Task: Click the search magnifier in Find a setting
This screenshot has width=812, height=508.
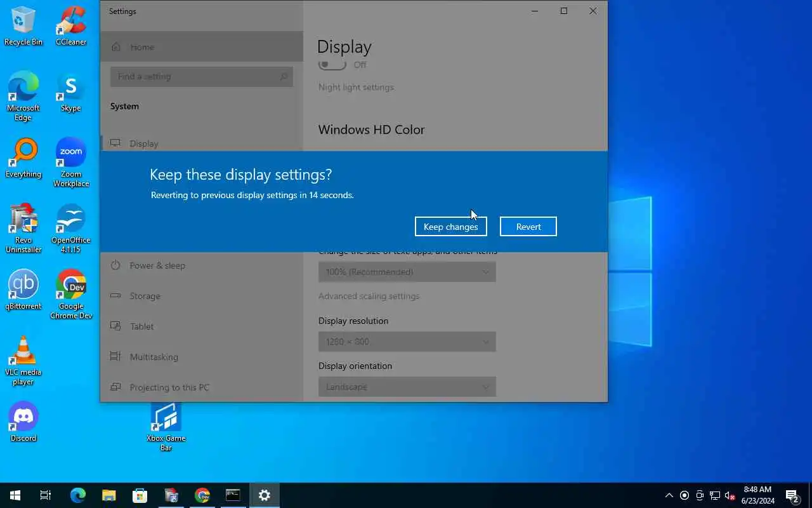Action: pyautogui.click(x=284, y=76)
